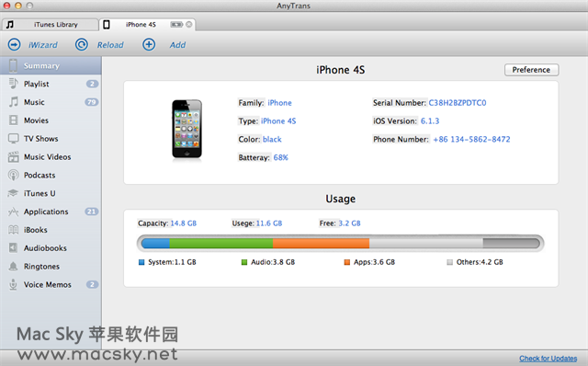Screen dimensions: 588x366
Task: Click the Applications icon in sidebar
Action: [x=13, y=212]
